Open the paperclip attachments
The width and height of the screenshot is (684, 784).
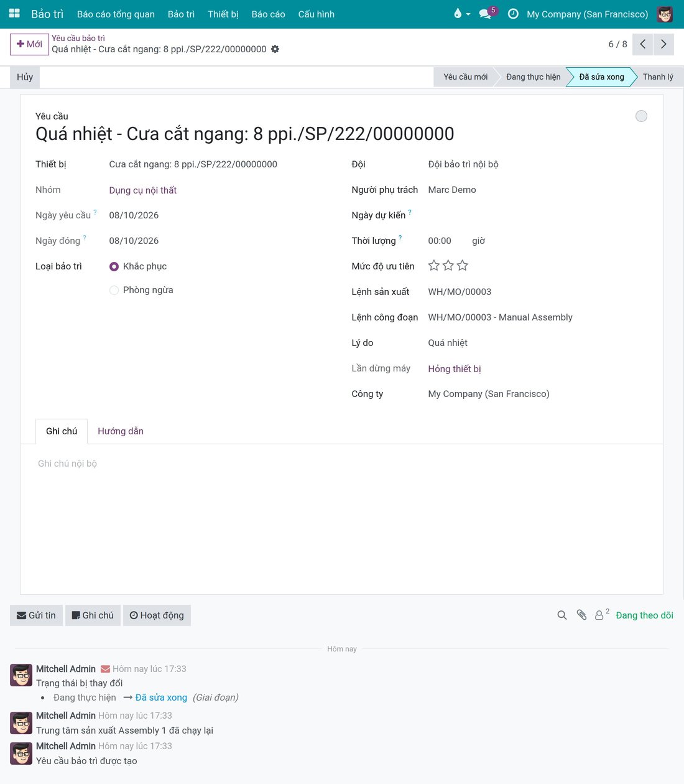click(x=581, y=615)
